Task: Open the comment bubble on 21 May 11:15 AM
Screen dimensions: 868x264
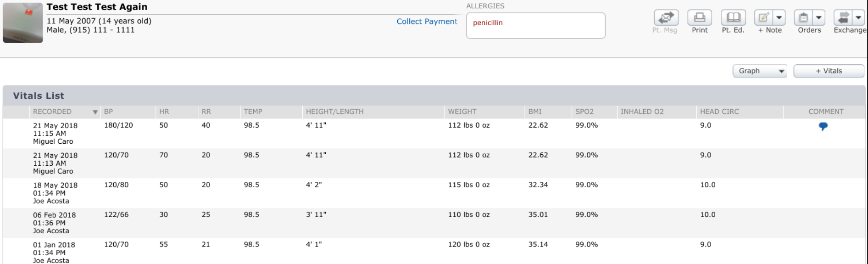Action: 823,127
